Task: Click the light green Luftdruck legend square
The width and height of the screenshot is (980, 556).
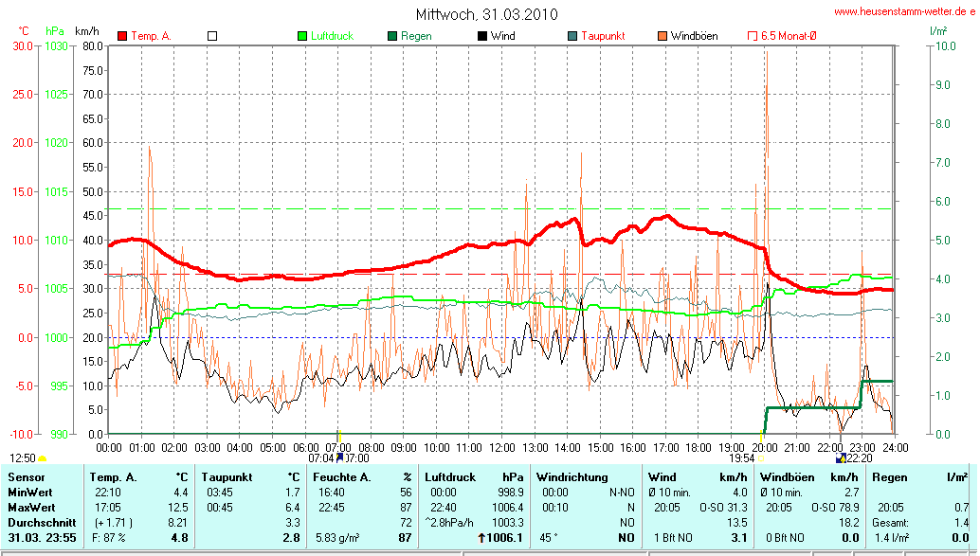Action: coord(302,36)
